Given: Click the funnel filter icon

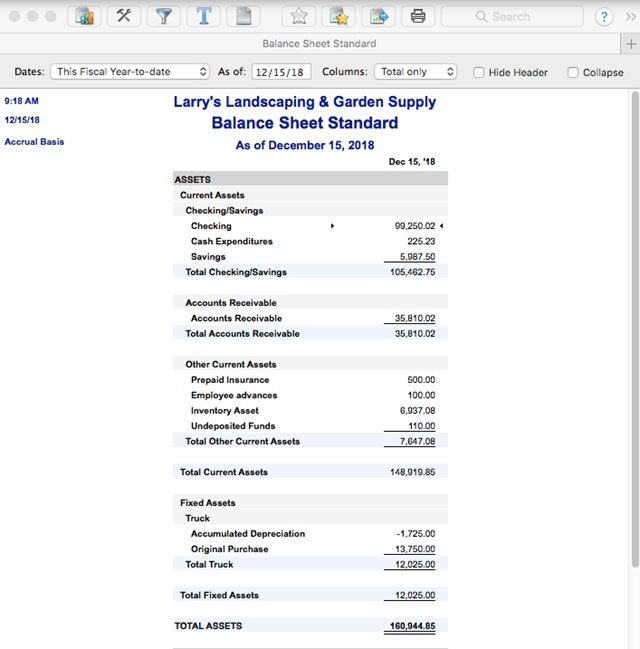Looking at the screenshot, I should pyautogui.click(x=163, y=16).
